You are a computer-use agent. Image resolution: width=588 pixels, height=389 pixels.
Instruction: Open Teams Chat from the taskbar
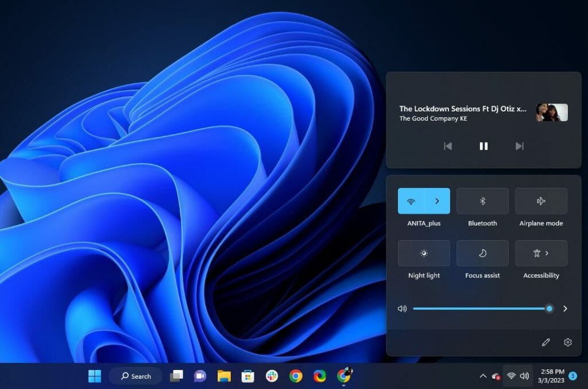199,376
